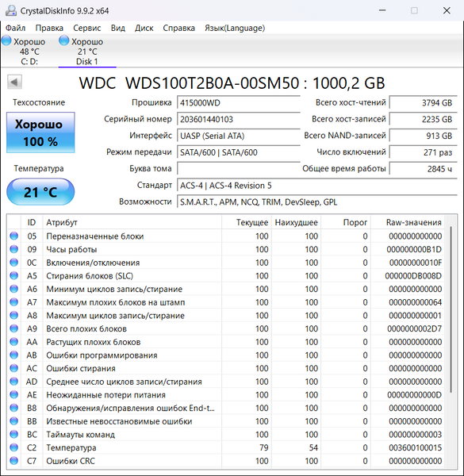Click the 21 °C temperature button
Viewport: 464px width, 476px height.
pyautogui.click(x=40, y=192)
